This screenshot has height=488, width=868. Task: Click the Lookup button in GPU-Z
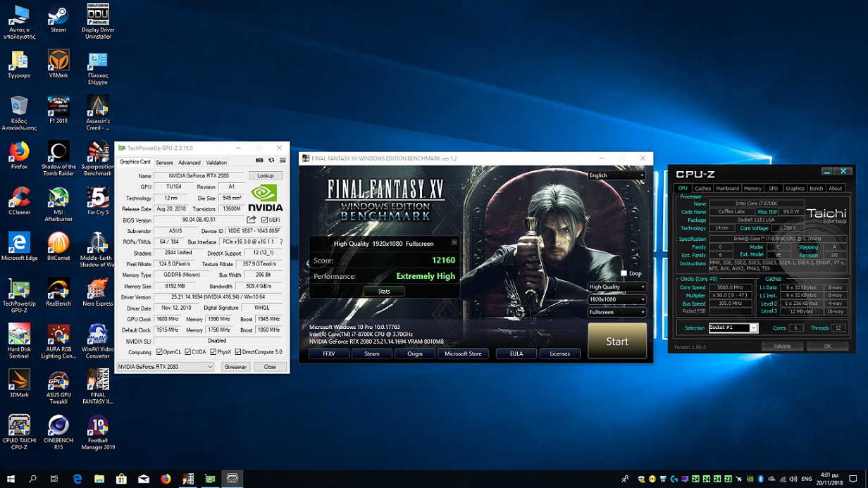coord(266,176)
